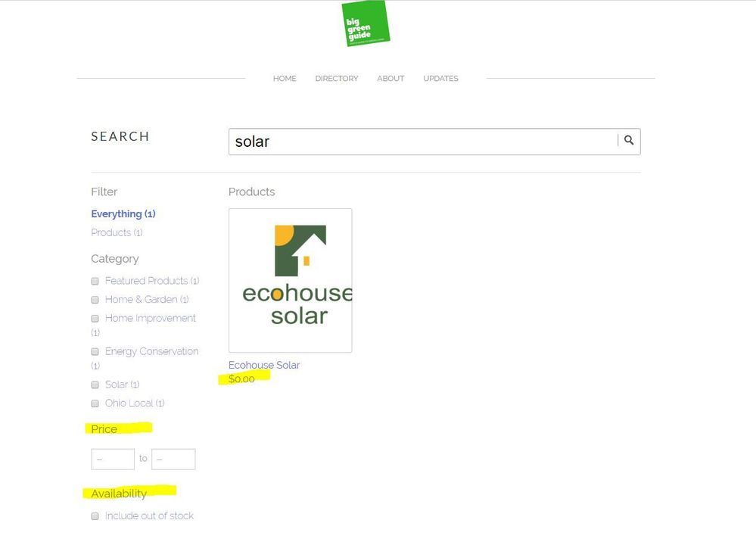Tick the Home Improvement checkbox

tap(95, 319)
